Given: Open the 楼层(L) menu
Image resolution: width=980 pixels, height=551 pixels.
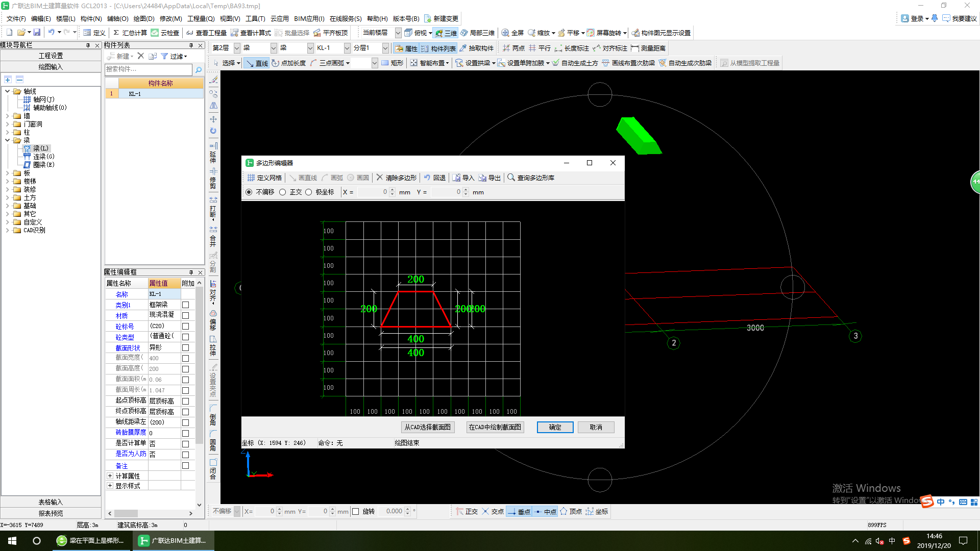Looking at the screenshot, I should [x=66, y=18].
